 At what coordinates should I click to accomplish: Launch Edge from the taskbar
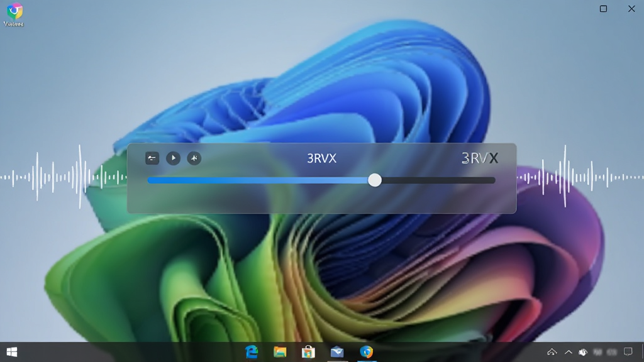(252, 352)
